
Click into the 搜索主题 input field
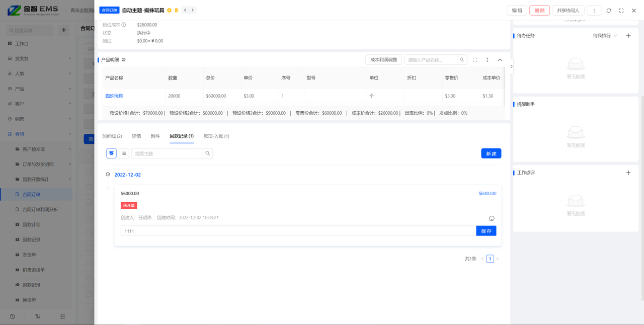tap(167, 153)
